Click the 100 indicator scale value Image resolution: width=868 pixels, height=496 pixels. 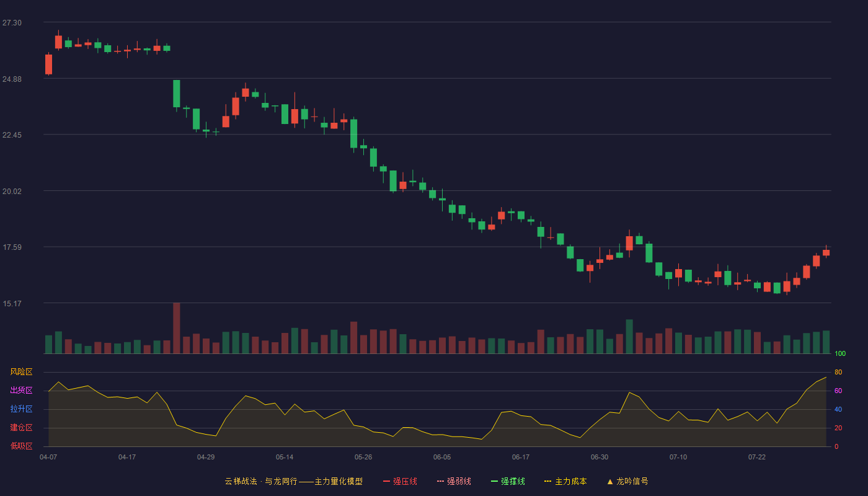point(840,353)
